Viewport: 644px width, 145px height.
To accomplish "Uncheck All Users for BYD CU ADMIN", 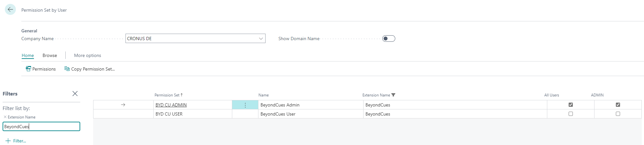I will (x=571, y=105).
